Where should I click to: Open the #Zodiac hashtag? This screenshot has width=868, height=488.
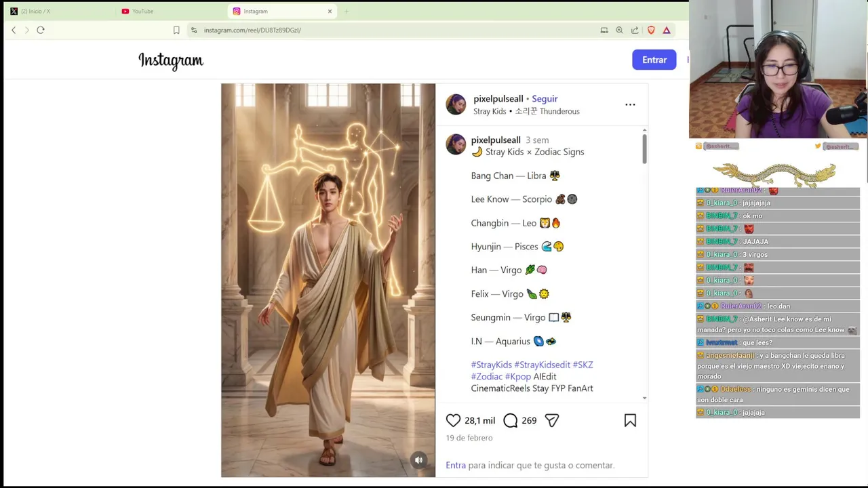tap(487, 376)
